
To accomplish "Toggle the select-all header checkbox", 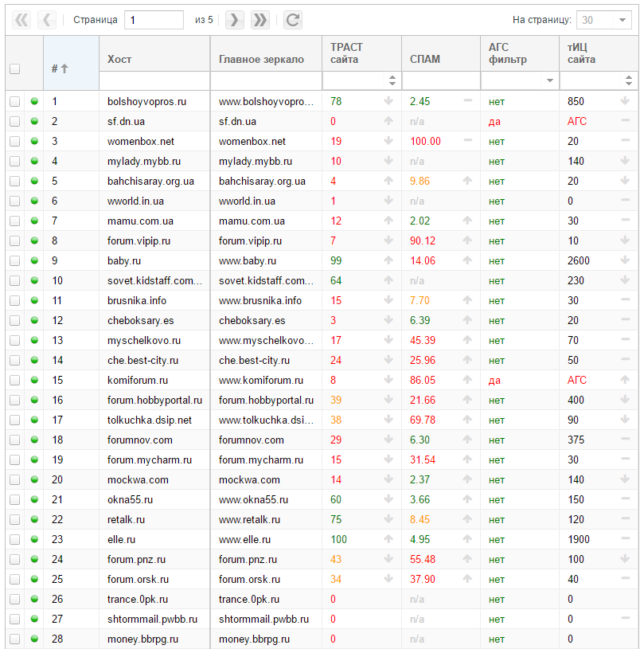I will (x=15, y=68).
